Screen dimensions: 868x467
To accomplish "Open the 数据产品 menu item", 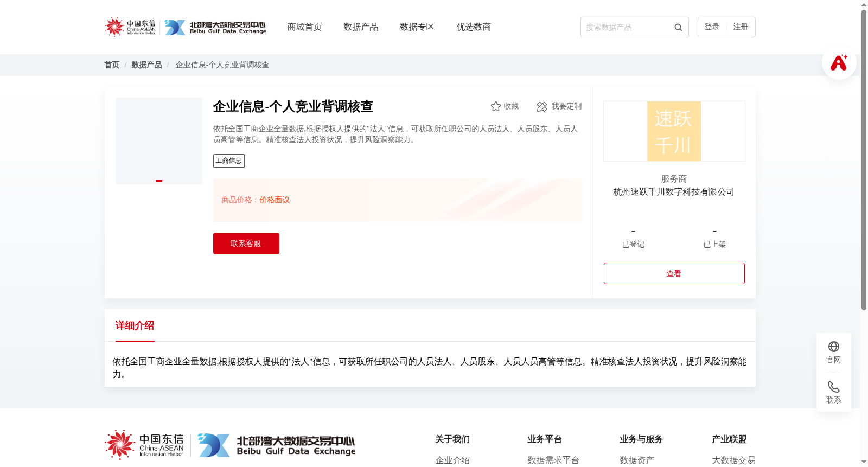I will 361,27.
